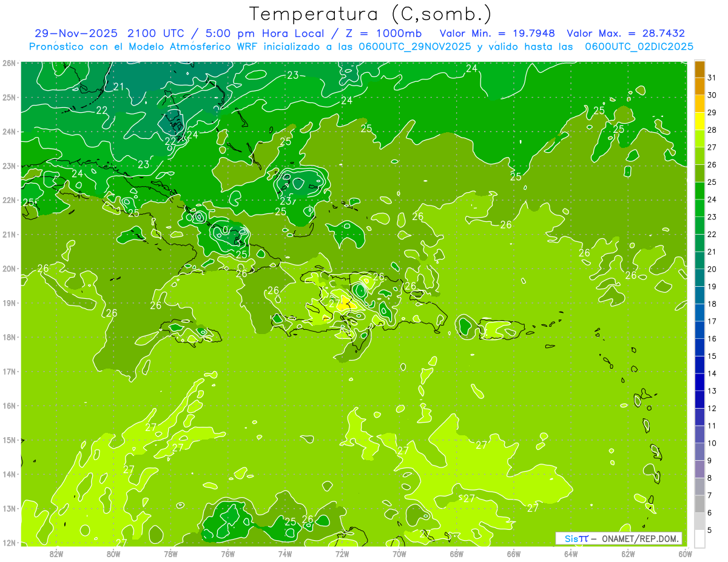Pick the yellow colorbar segment between 28 and 29

[x=700, y=121]
